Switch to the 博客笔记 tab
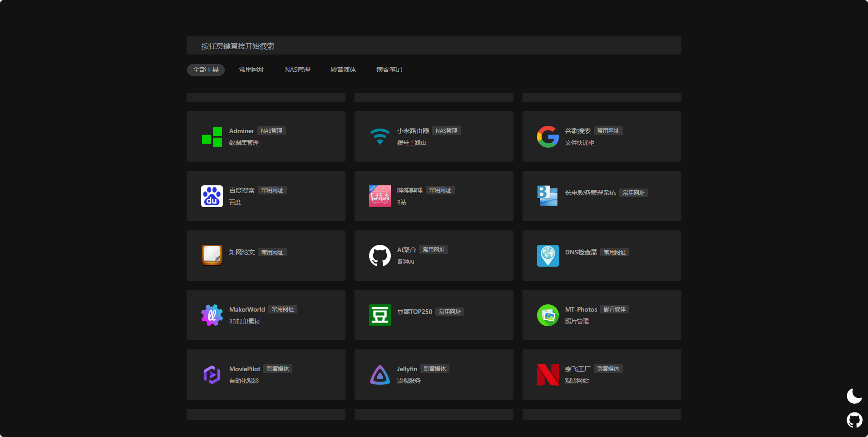The height and width of the screenshot is (437, 868). [389, 70]
